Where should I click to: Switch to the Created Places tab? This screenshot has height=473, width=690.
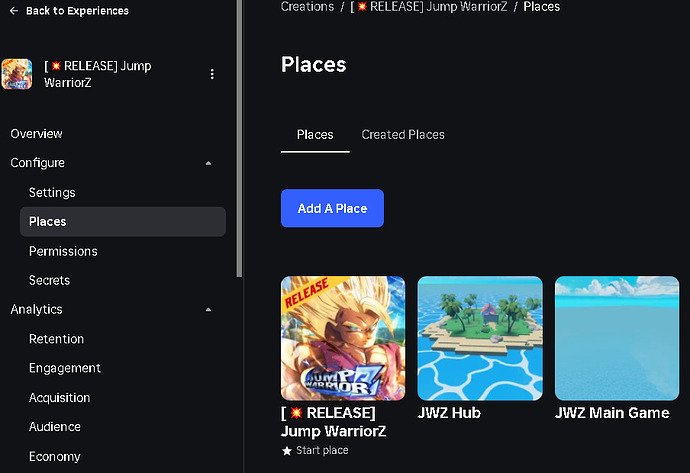click(403, 135)
